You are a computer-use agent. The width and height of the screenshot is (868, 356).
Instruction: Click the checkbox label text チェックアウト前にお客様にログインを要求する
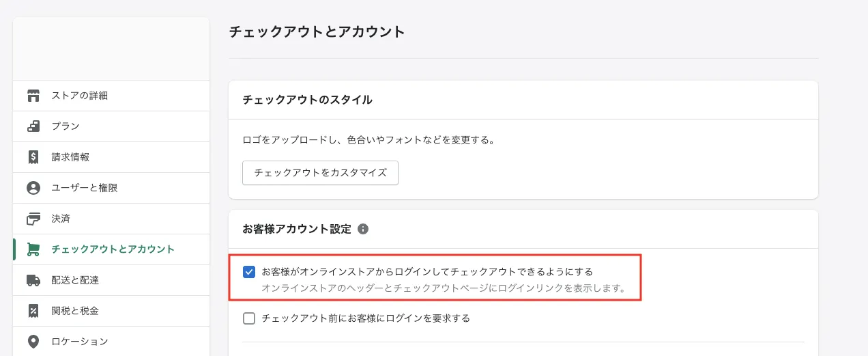[x=366, y=318]
